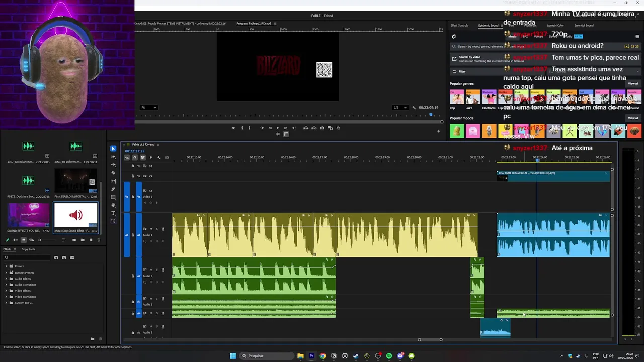
Task: Select the Hand tool
Action: (113, 205)
